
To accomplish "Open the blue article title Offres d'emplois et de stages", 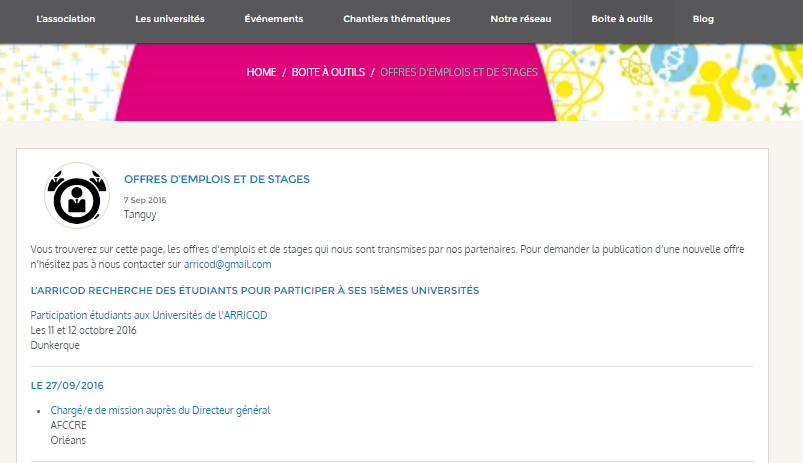I will [x=217, y=179].
